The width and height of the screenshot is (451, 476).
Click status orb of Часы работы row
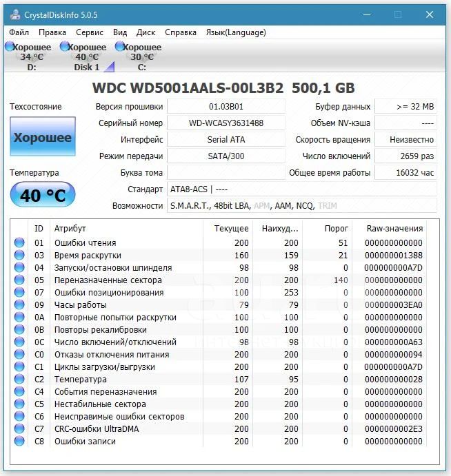(19, 304)
